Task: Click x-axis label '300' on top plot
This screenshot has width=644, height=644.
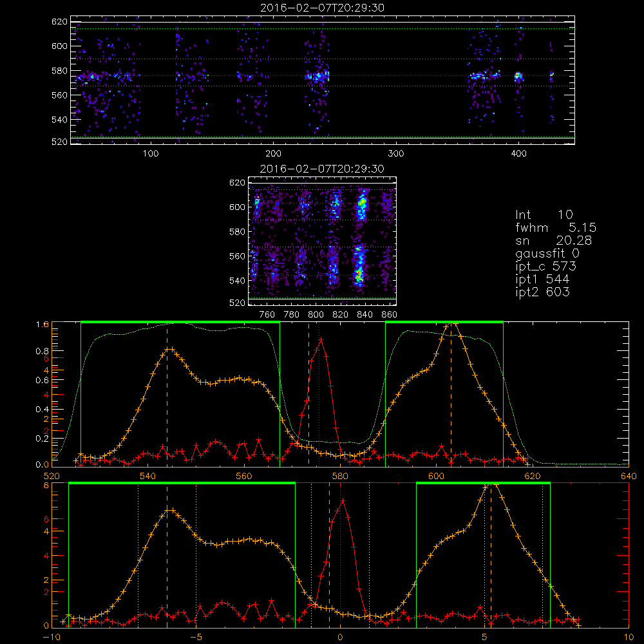Action: tap(396, 154)
